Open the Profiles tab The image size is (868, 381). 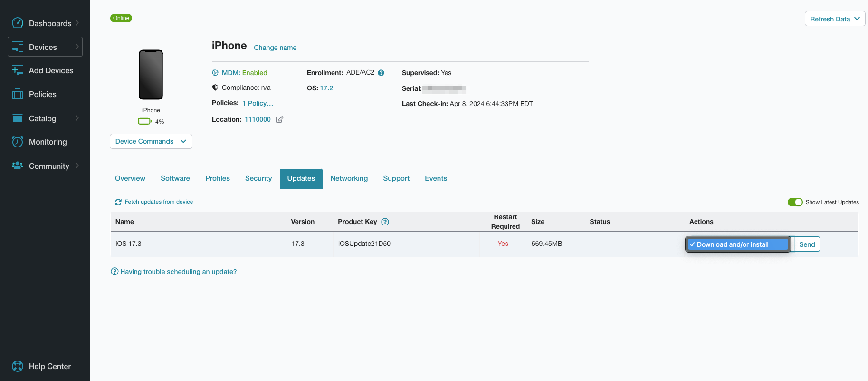(218, 178)
